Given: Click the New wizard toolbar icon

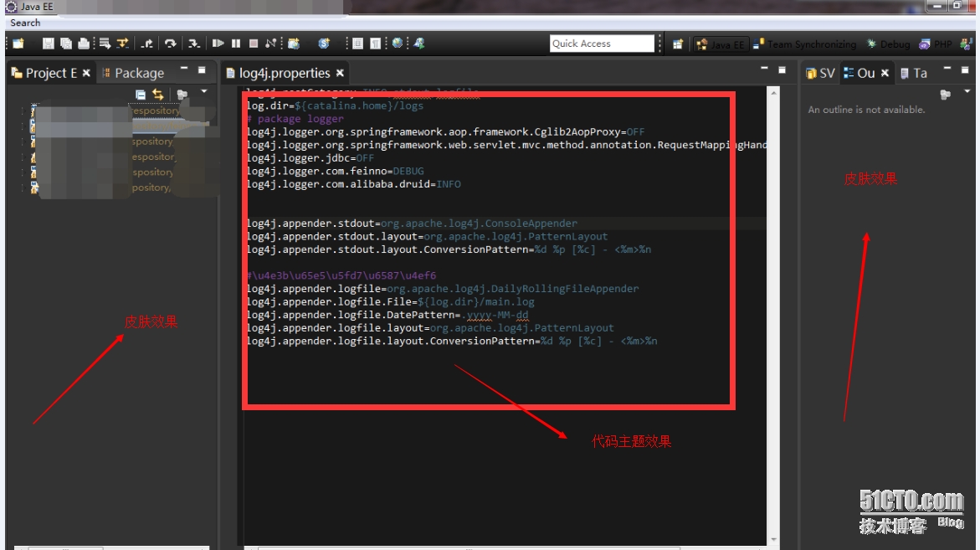Looking at the screenshot, I should point(18,44).
